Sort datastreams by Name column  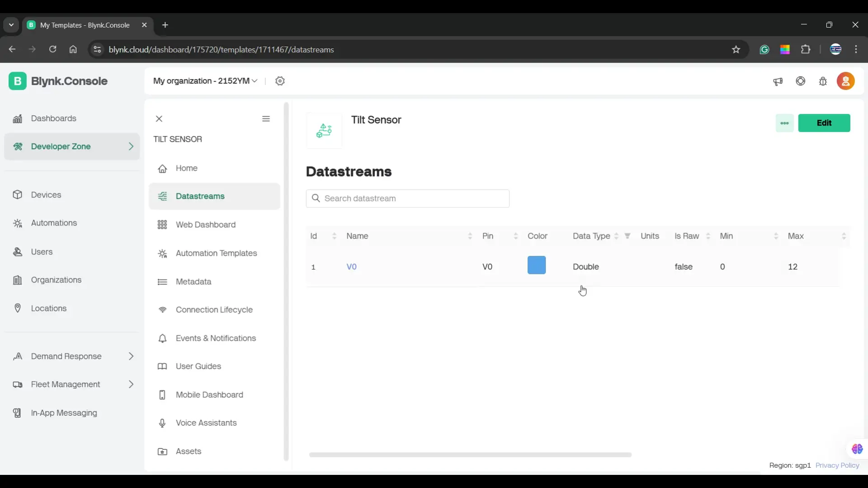tap(470, 236)
